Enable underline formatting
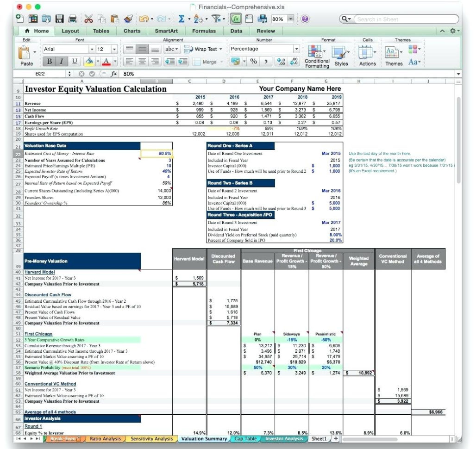The width and height of the screenshot is (476, 449). 75,61
